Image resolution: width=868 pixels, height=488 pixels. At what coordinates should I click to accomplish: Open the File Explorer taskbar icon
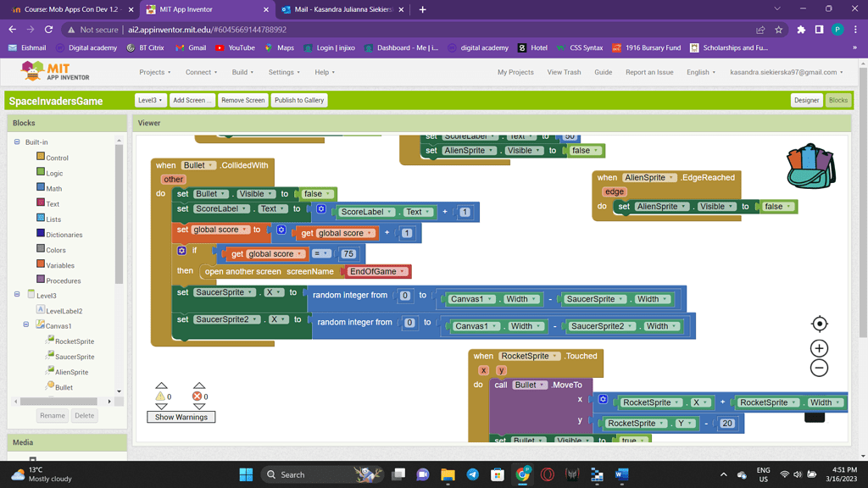(448, 474)
